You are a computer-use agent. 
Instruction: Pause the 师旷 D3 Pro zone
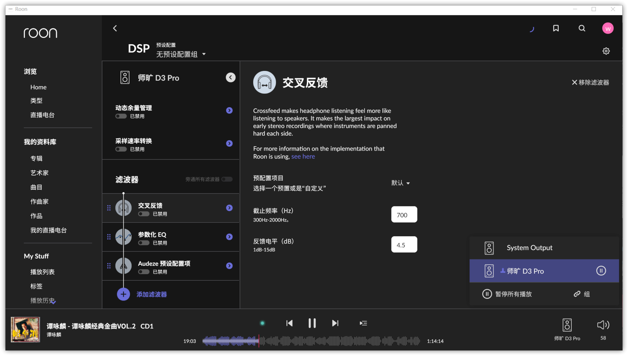[x=601, y=271]
